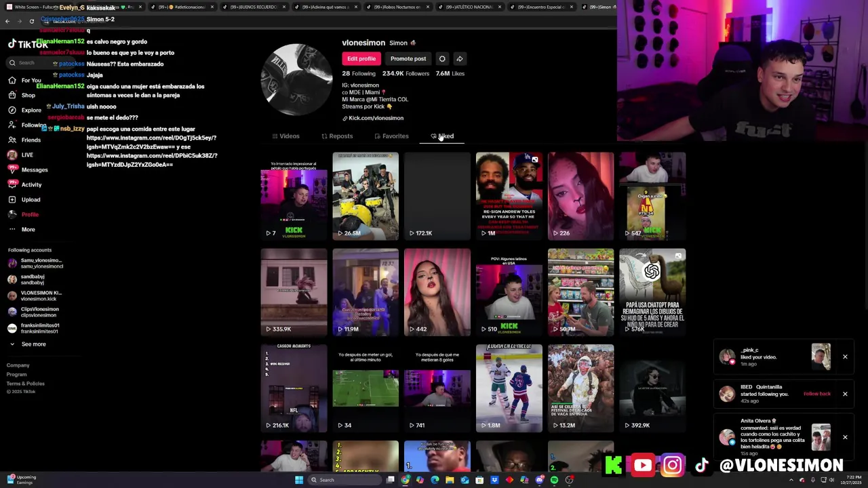Open the Shop bag icon in sidebar
868x488 pixels.
[12, 95]
